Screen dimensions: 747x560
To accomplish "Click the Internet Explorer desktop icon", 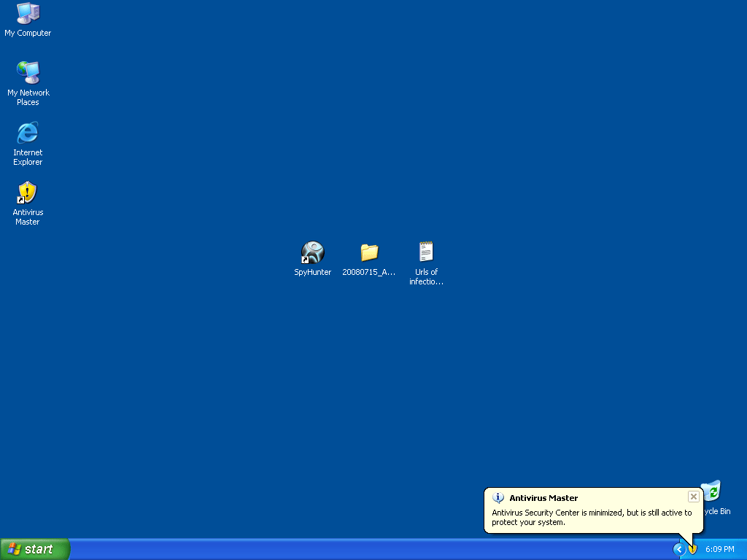I will pos(28,133).
